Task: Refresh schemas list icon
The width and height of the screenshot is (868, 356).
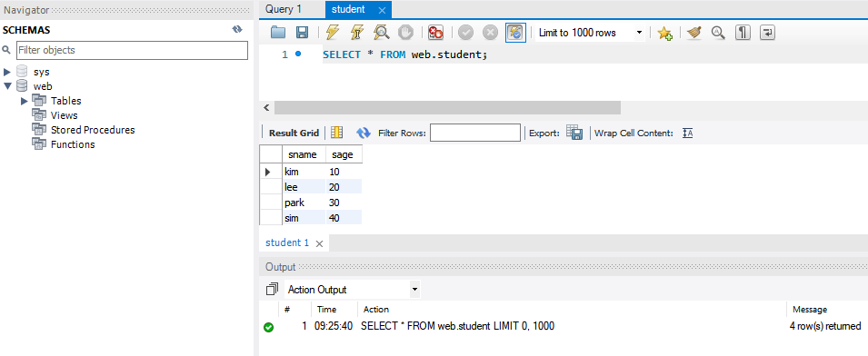Action: 237,30
